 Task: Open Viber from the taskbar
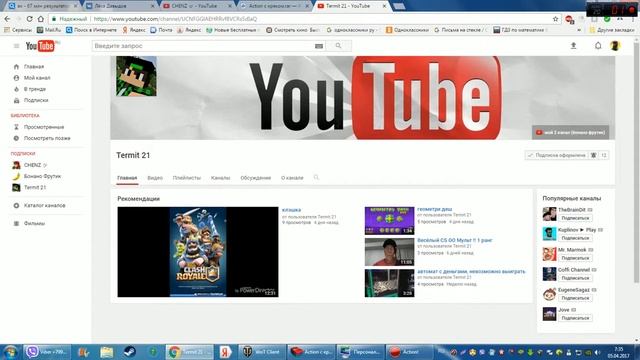(47, 351)
